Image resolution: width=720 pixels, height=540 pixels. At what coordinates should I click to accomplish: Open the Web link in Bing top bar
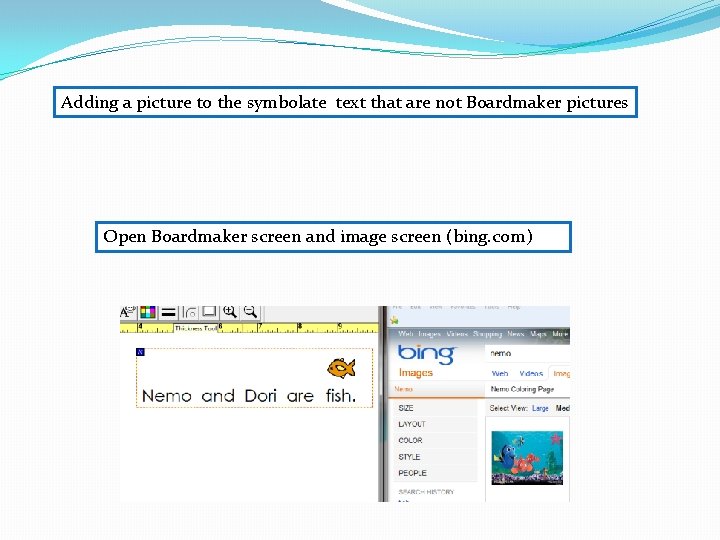pos(405,334)
